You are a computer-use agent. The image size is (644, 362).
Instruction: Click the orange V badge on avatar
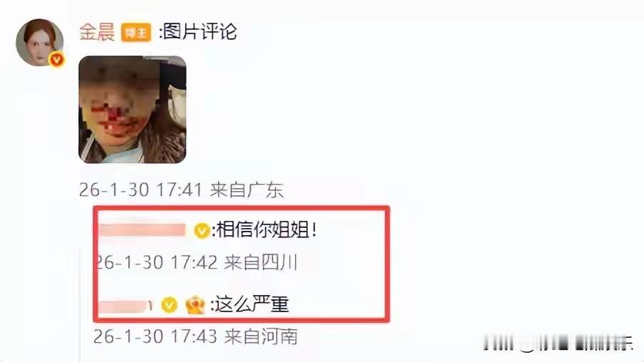coord(57,60)
